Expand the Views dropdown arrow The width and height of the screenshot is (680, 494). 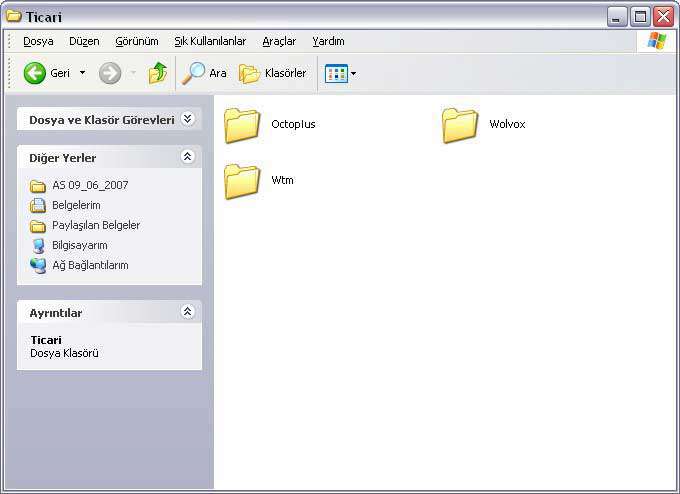(x=353, y=73)
